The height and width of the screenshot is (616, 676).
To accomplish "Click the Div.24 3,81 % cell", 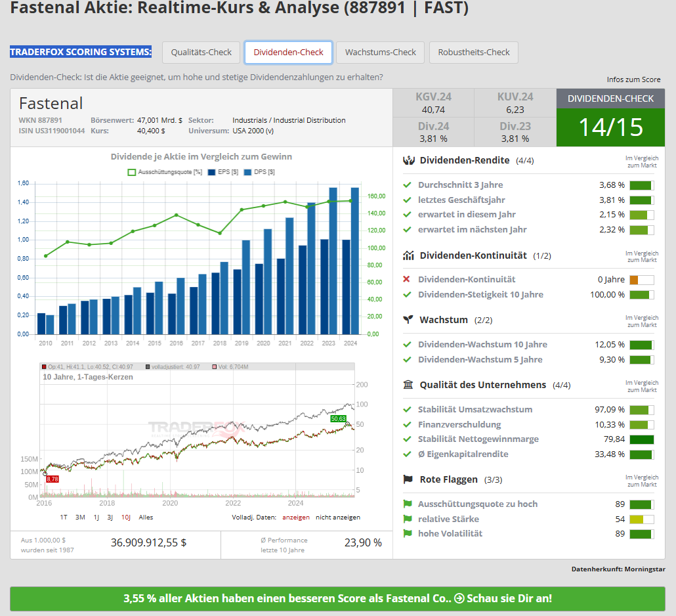I will click(433, 132).
